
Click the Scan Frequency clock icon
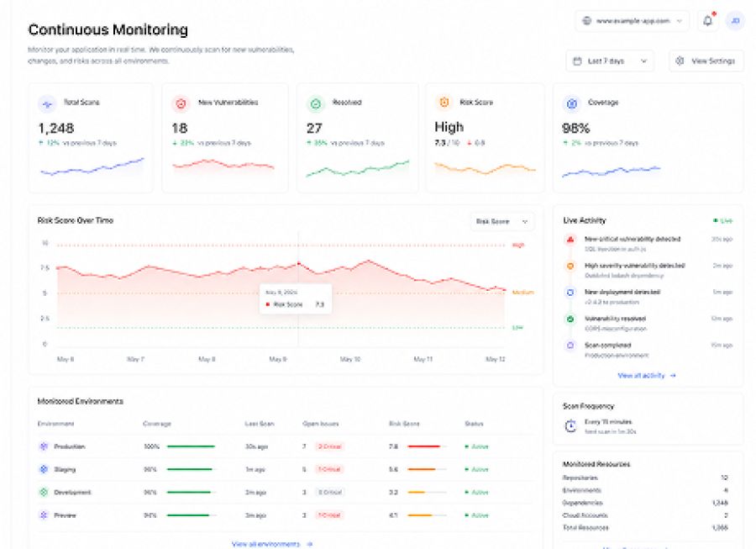[570, 426]
